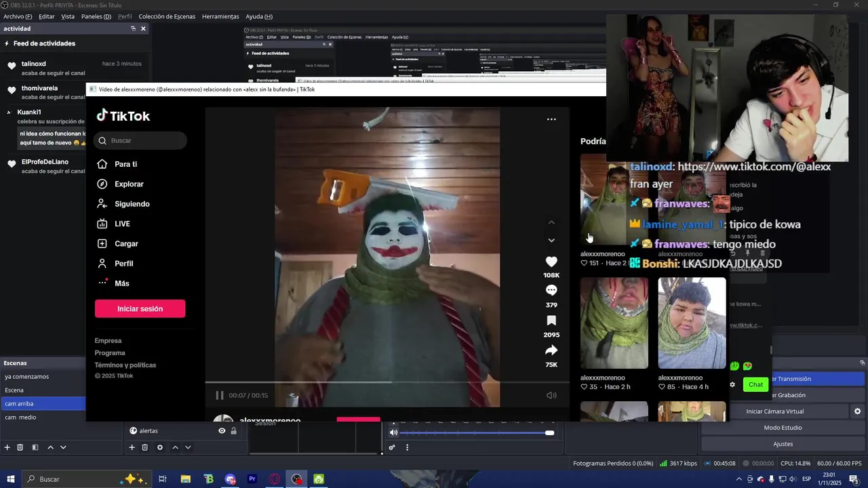The height and width of the screenshot is (488, 868).
Task: Click Iniciar Cámara Virtual button
Action: click(x=774, y=411)
